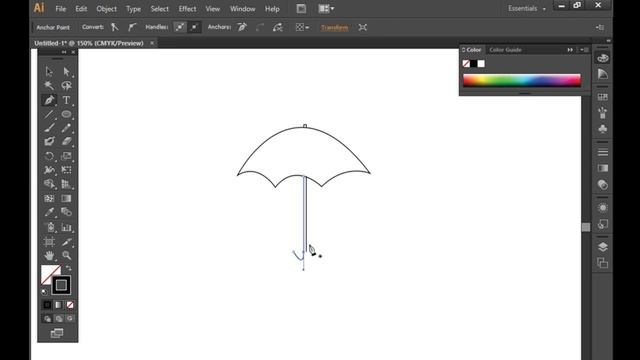Set the None fill mode button
Screen dimensions: 640x360
pos(70,305)
